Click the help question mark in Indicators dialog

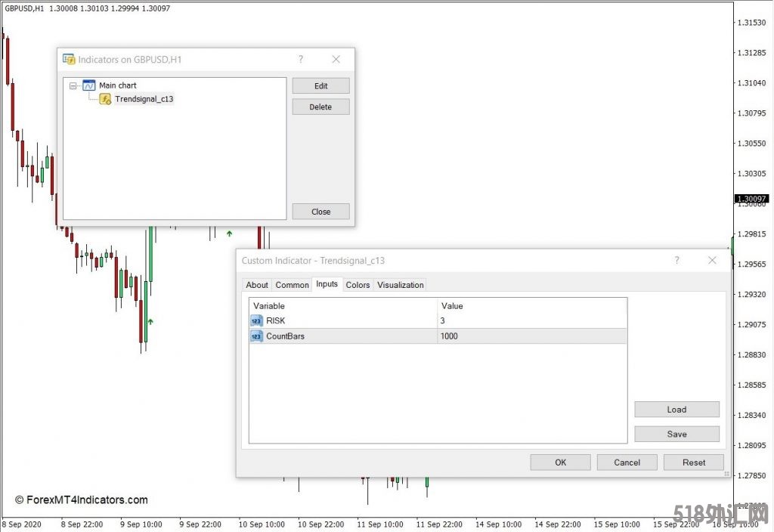[x=301, y=59]
